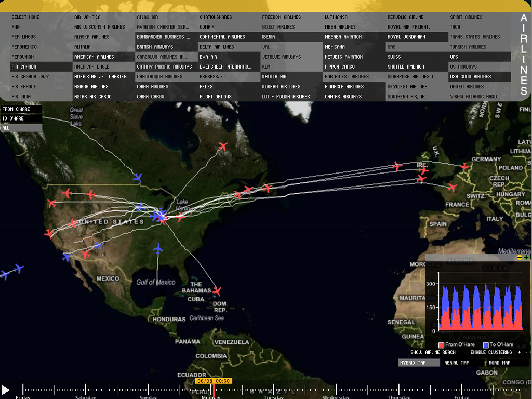Toggle Enable Clustering option
Screen dimensions: 532x399
(x=491, y=352)
